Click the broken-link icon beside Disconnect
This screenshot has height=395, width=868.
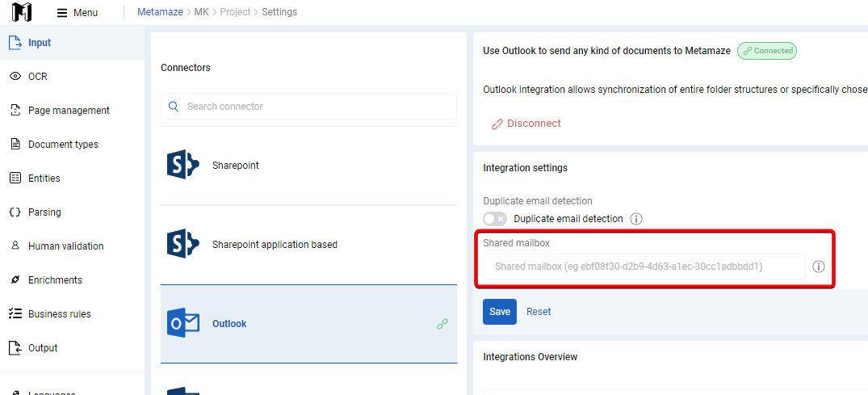(497, 124)
